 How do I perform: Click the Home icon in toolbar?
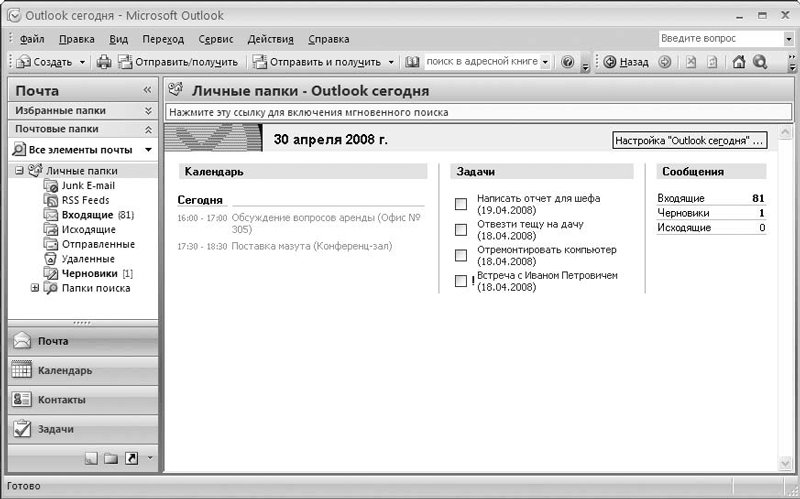739,62
